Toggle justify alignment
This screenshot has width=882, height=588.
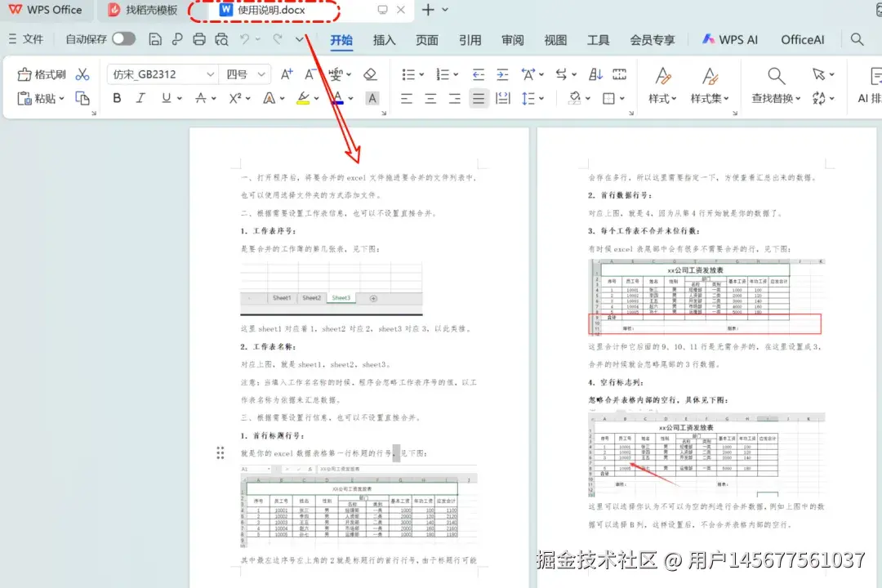coord(478,99)
